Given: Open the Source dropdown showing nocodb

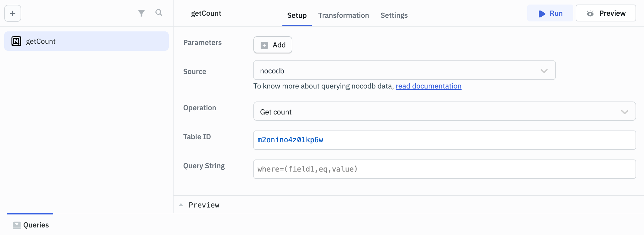Looking at the screenshot, I should [x=404, y=70].
